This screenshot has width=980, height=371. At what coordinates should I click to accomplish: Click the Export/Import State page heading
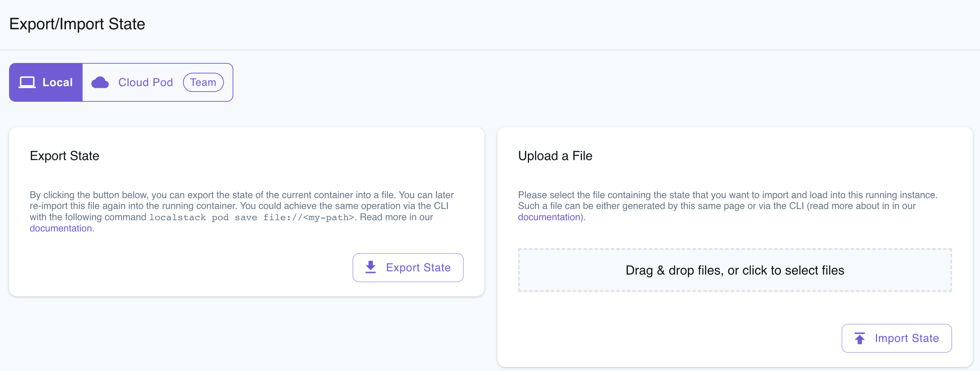(77, 24)
